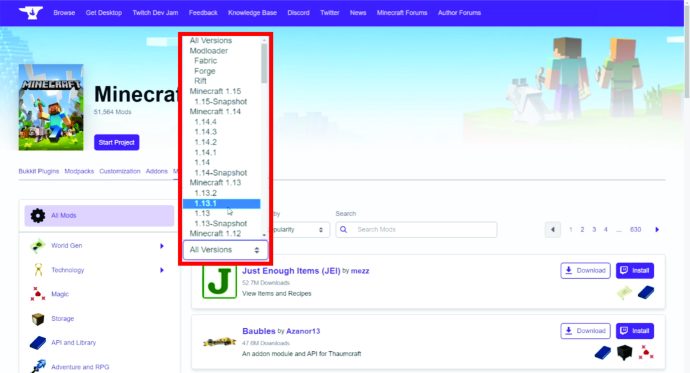Screen dimensions: 690x373
Task: Click the JEI mod logo thumbnail
Action: click(219, 282)
